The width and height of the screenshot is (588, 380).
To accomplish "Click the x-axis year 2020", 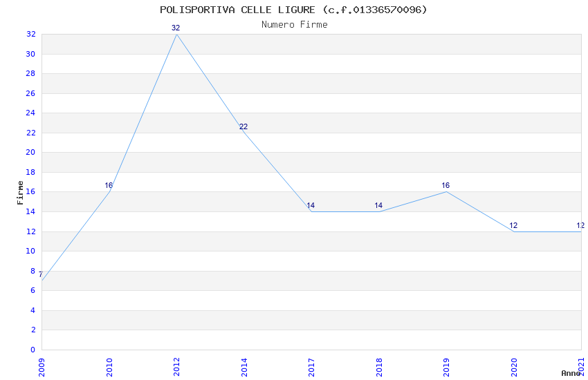I will [x=514, y=368].
